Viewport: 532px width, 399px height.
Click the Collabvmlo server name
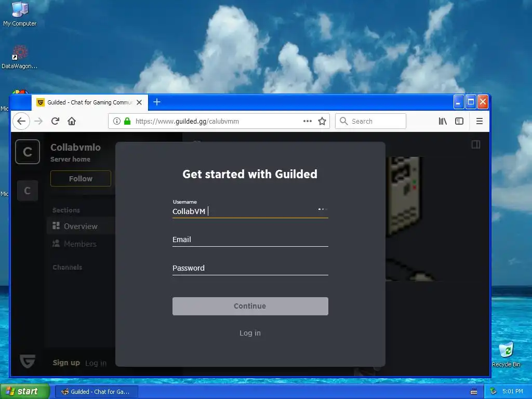tap(75, 147)
